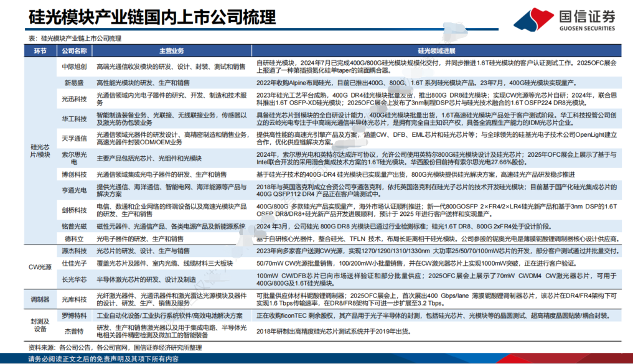Click the 公司名称 column header
Viewport: 633px width, 364px height.
[74, 51]
